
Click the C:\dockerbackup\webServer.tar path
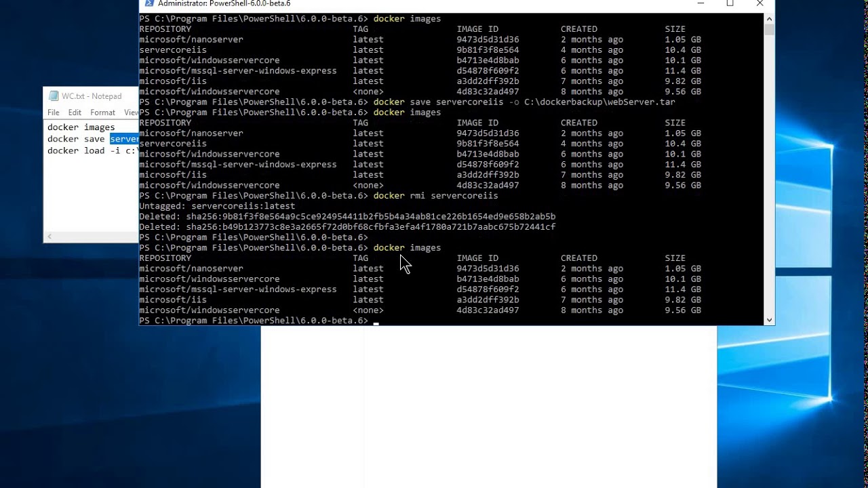click(x=599, y=102)
